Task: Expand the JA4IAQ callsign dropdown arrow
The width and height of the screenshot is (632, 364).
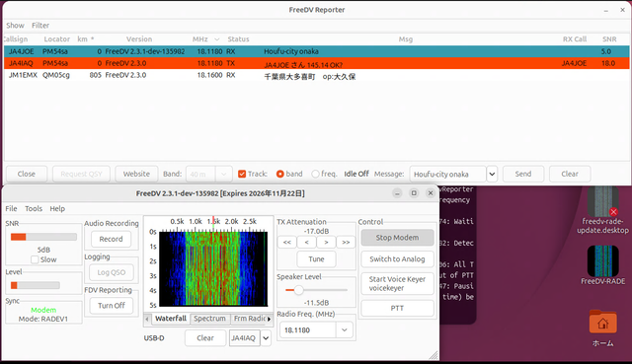Action: 266,337
